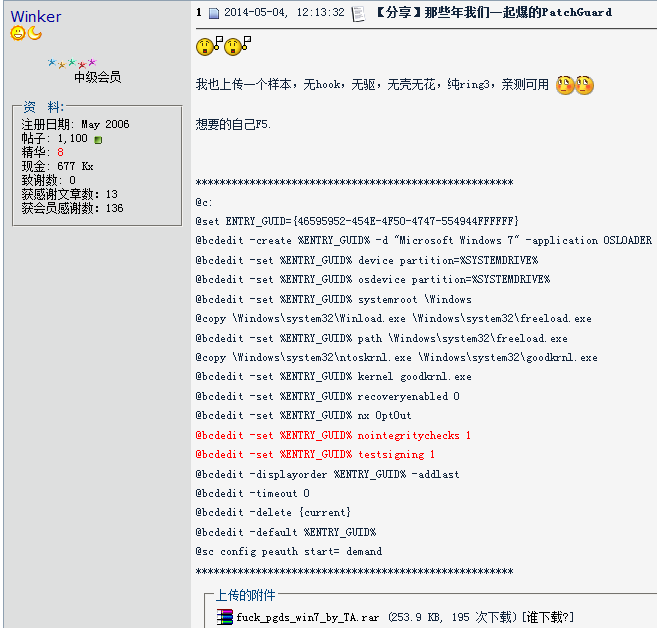Click the bcdedit -displayorder -addlast line
Image resolution: width=657 pixels, height=628 pixels.
click(328, 474)
